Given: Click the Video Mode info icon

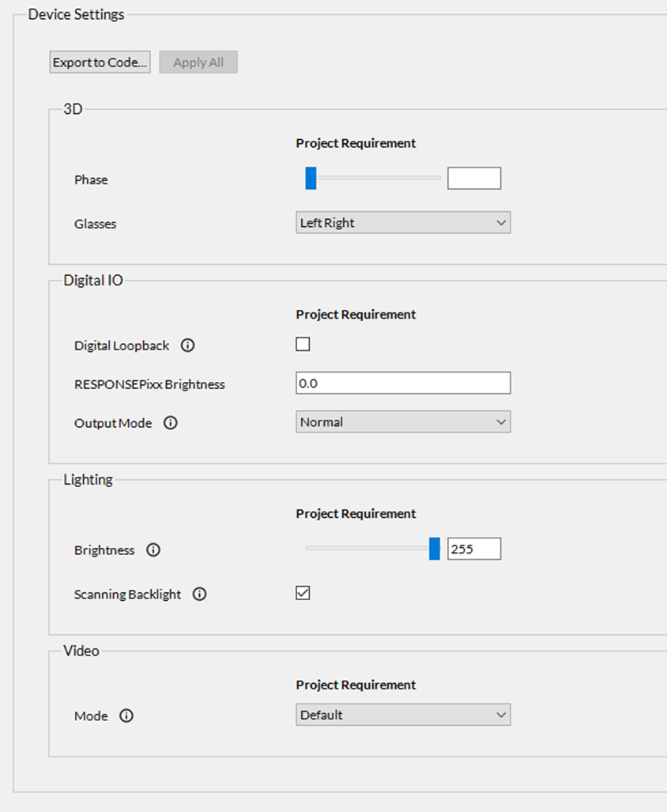Looking at the screenshot, I should click(x=126, y=716).
